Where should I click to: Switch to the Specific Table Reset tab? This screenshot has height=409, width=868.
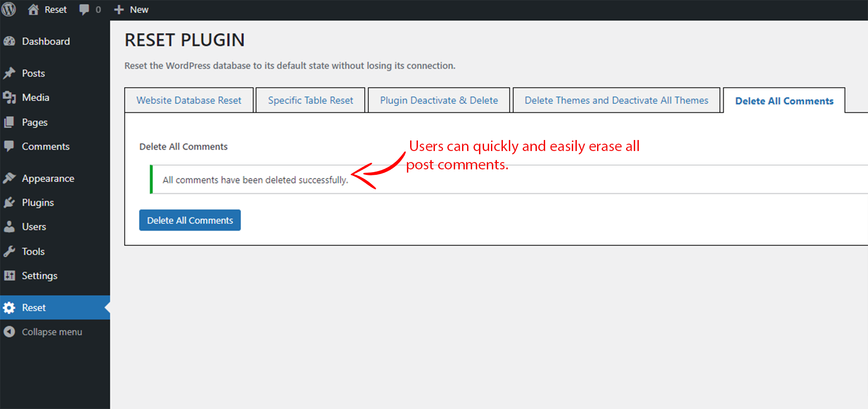pos(310,100)
